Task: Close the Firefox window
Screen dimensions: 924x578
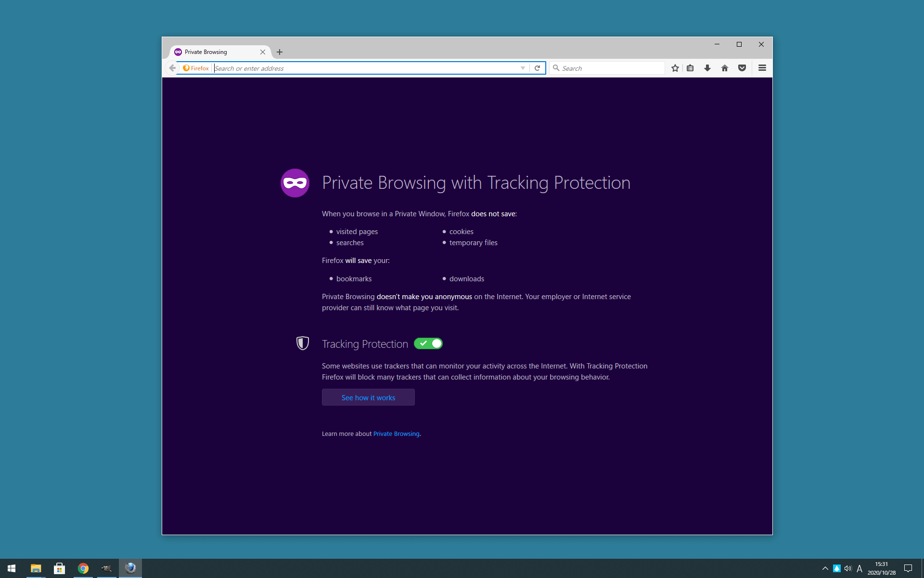Action: pyautogui.click(x=761, y=44)
